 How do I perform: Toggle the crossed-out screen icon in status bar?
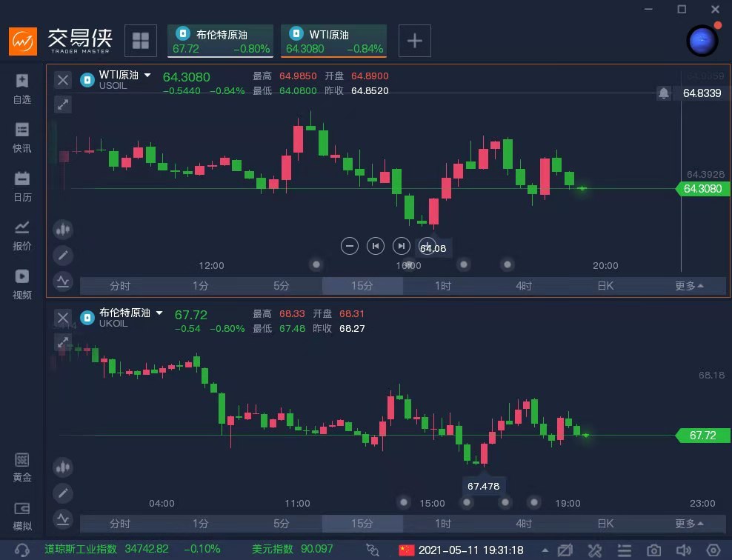[565, 550]
